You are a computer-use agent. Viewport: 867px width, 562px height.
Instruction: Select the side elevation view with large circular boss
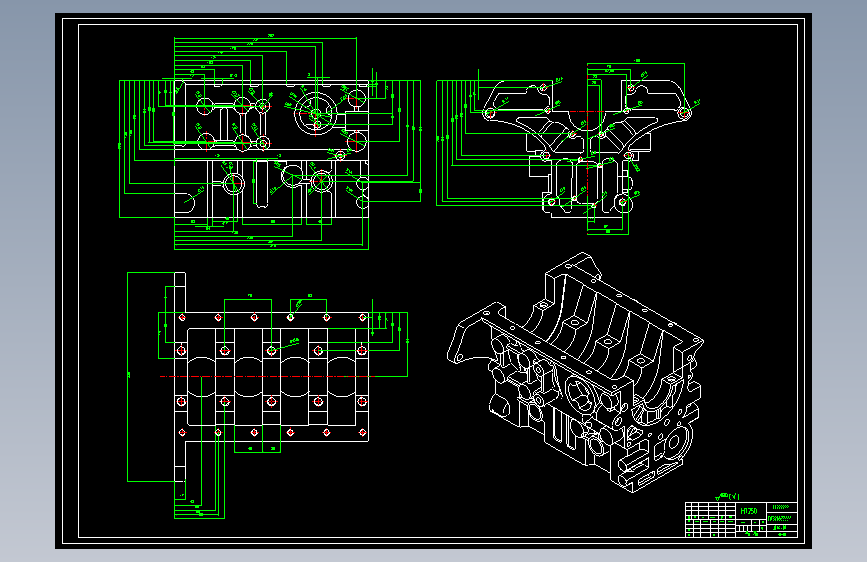click(x=271, y=149)
